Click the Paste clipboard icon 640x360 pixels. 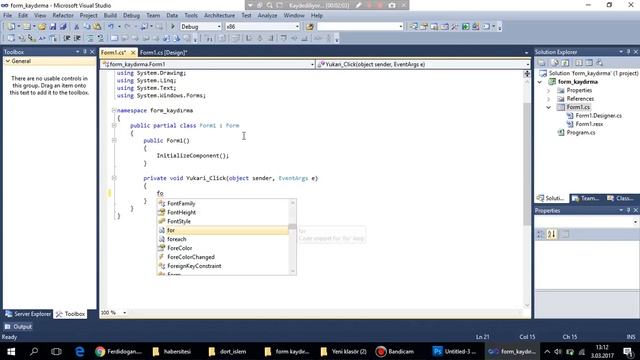click(x=97, y=27)
